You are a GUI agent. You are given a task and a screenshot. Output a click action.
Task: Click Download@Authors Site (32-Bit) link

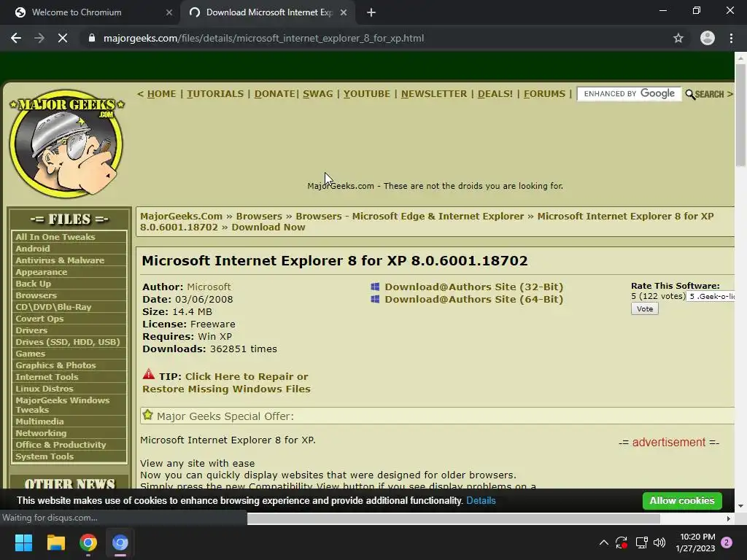click(474, 287)
